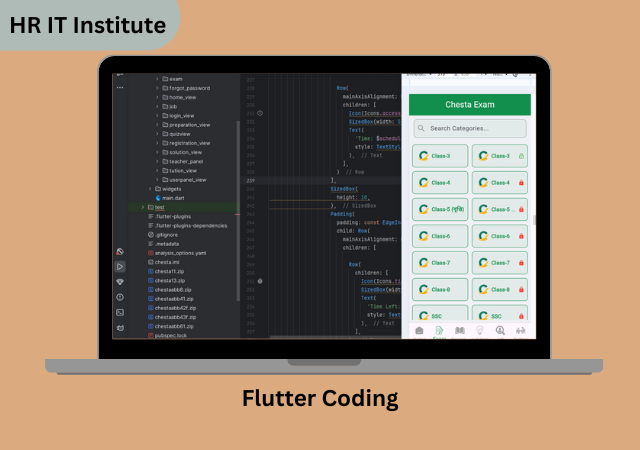Click the red lock on SSC card

click(x=521, y=316)
